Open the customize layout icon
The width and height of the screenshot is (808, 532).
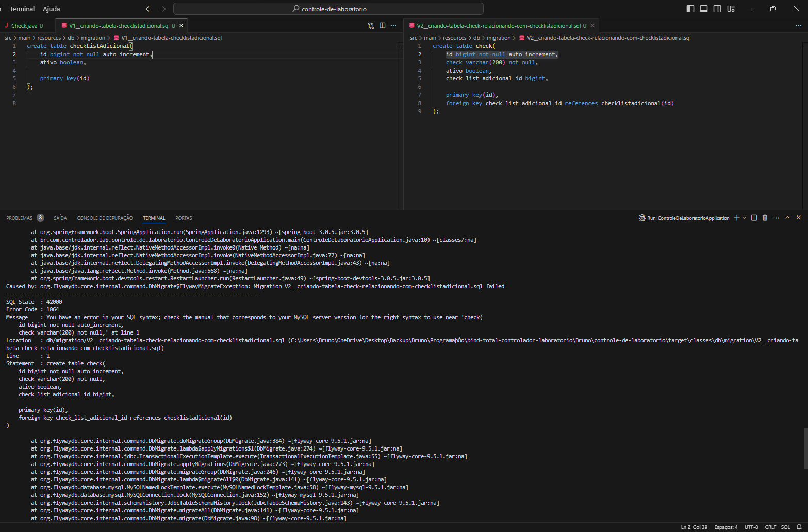click(731, 9)
